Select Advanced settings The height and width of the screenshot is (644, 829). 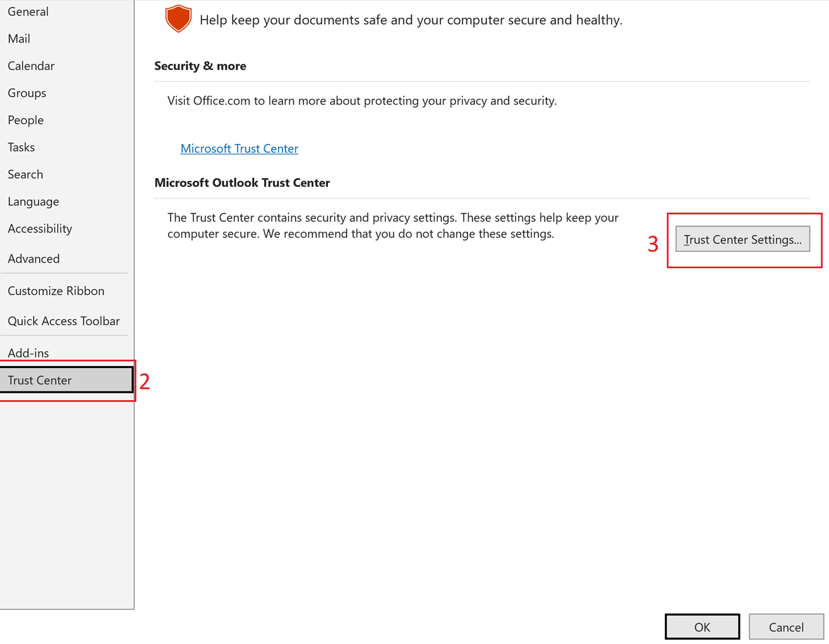(33, 258)
